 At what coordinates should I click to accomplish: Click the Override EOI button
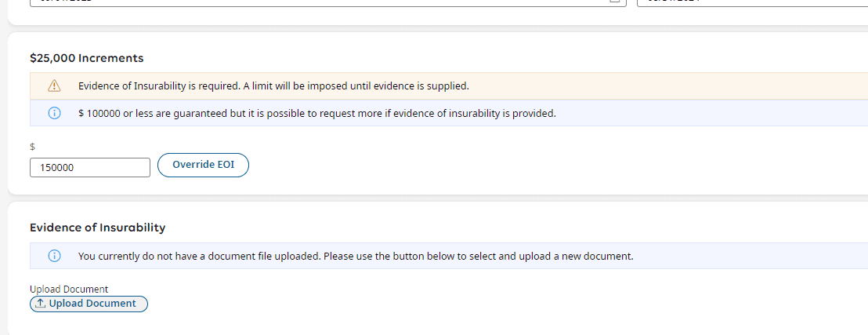(x=203, y=165)
